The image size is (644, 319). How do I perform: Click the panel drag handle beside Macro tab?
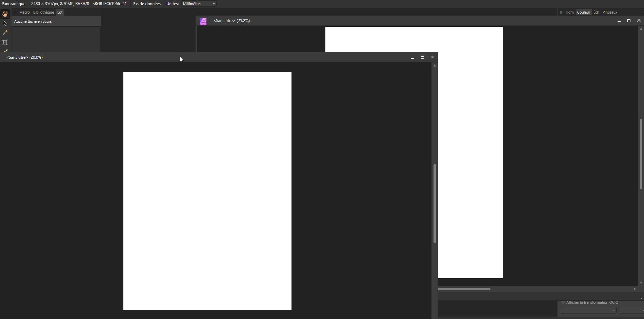(x=15, y=12)
